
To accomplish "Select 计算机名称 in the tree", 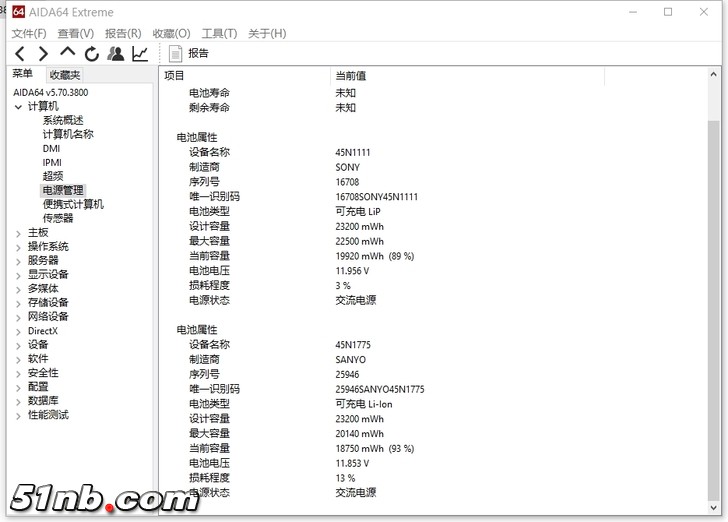I will (x=68, y=134).
